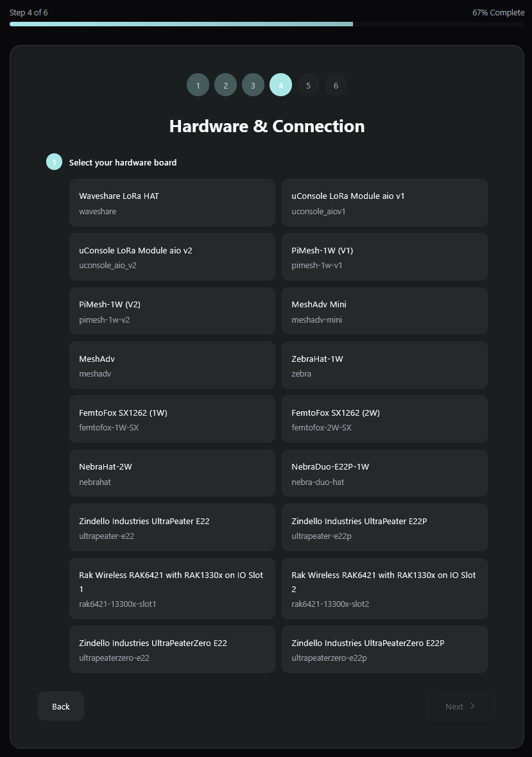532x757 pixels.
Task: Select the meshadv board card
Action: coord(172,365)
